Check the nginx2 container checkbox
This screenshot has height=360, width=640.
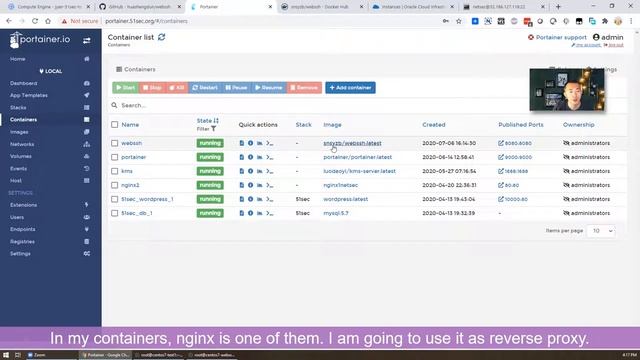pyautogui.click(x=115, y=185)
